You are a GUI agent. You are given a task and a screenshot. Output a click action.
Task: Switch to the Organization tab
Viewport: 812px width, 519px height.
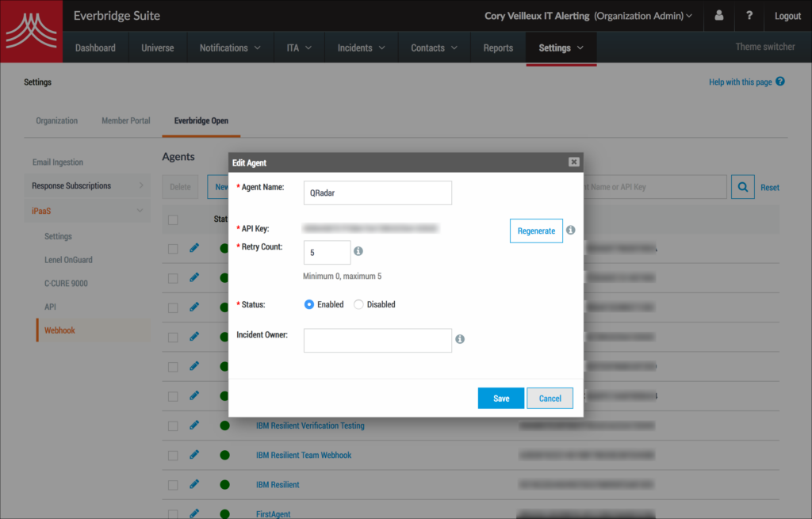(x=56, y=120)
